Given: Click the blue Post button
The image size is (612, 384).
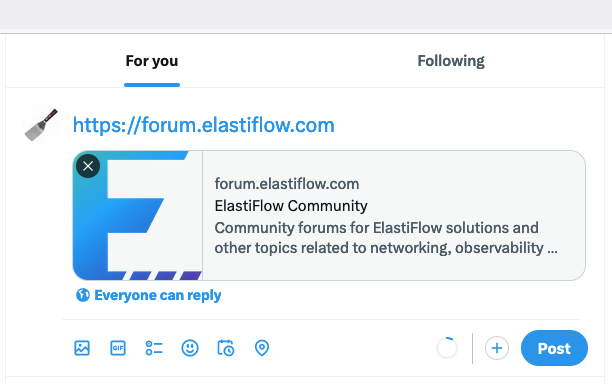Looking at the screenshot, I should pos(554,348).
